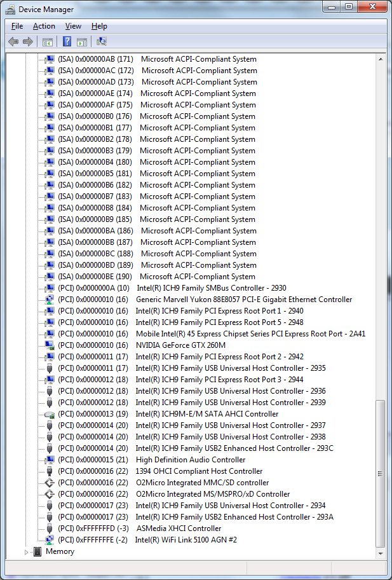
Task: Open the Help menu
Action: [x=99, y=26]
